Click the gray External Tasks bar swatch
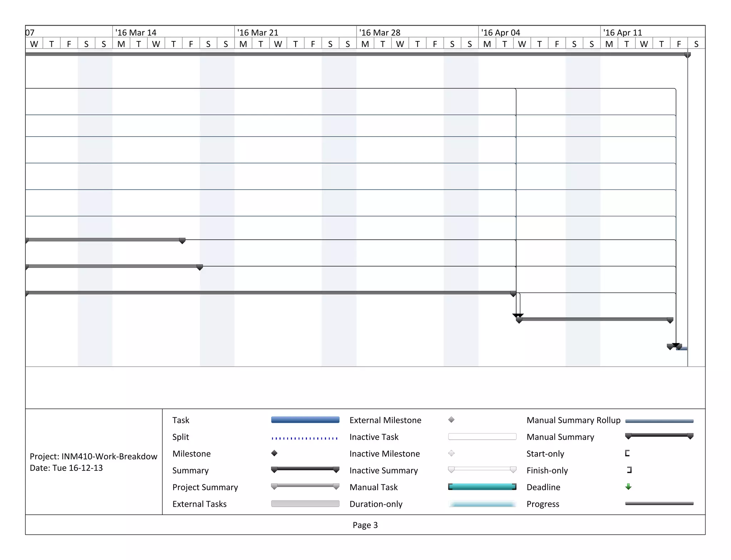731x560 pixels. point(305,504)
